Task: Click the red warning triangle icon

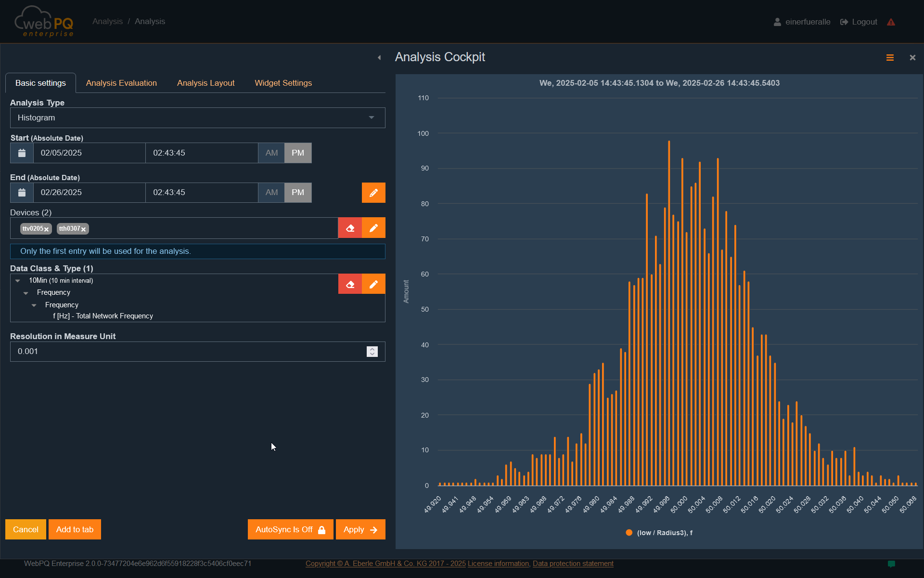Action: (x=891, y=22)
